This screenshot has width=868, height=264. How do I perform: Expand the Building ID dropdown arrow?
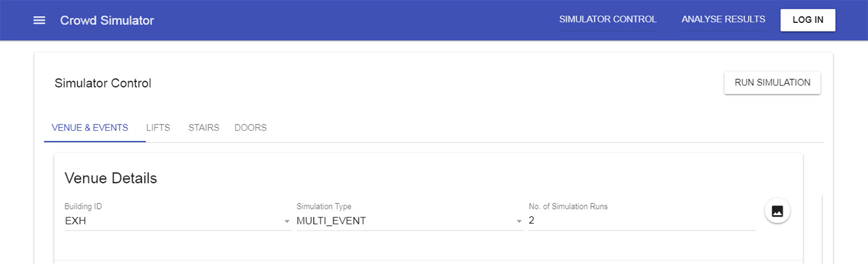tap(287, 222)
